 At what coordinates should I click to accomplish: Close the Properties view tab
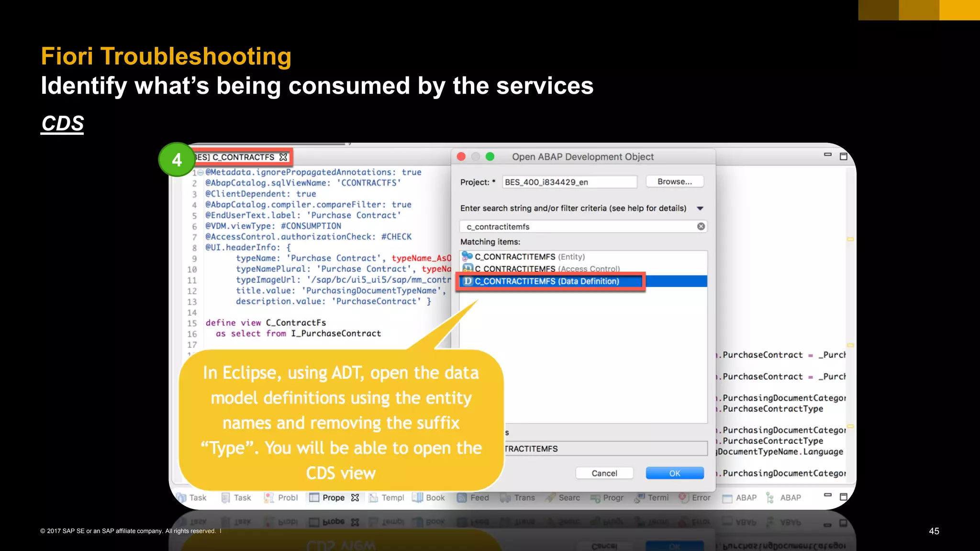[355, 498]
